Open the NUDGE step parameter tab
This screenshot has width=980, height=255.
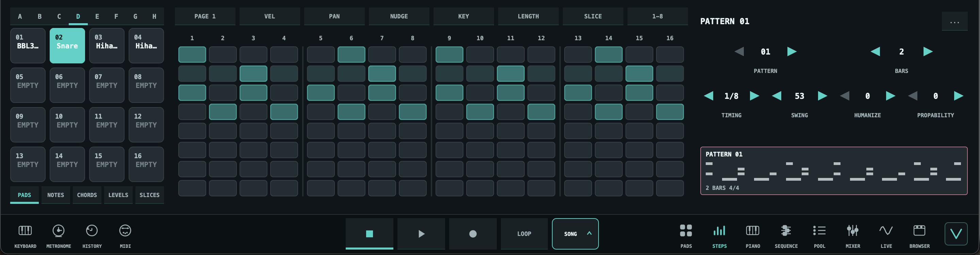tap(399, 16)
